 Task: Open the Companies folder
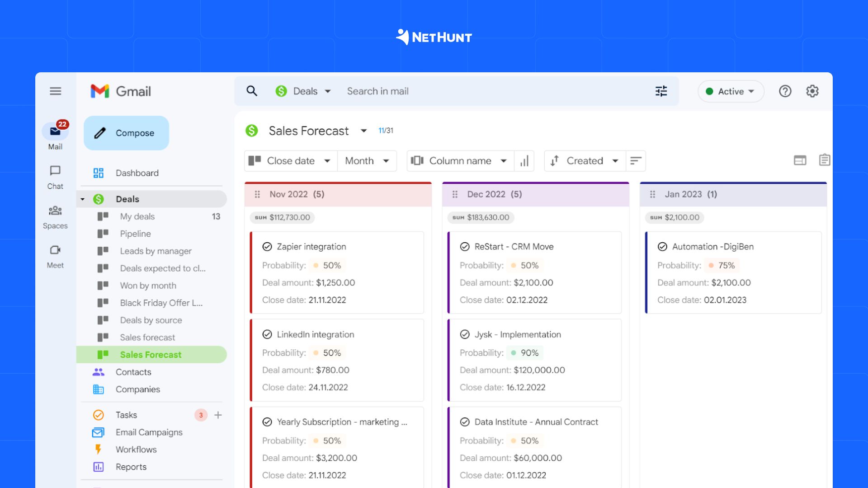[138, 389]
